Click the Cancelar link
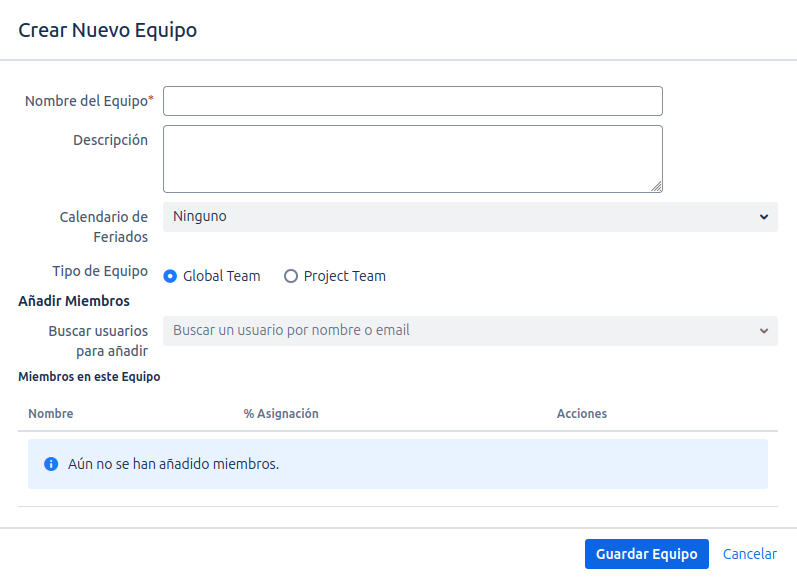797x577 pixels. (x=750, y=554)
